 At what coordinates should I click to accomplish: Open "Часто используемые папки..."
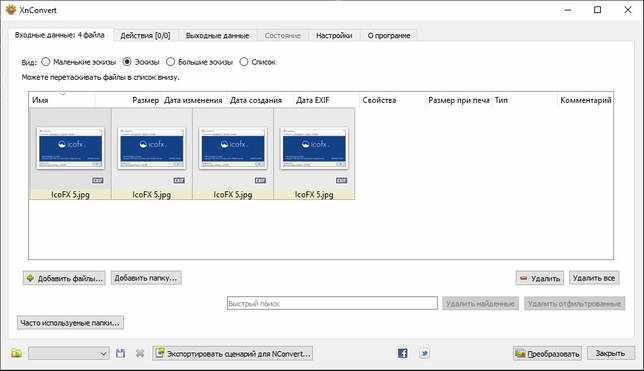pos(70,323)
